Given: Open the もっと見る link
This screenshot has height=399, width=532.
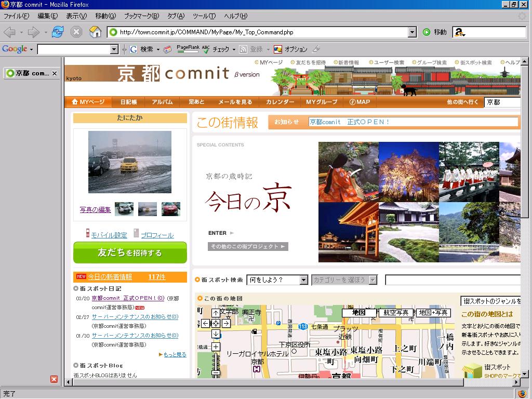Looking at the screenshot, I should tap(175, 354).
